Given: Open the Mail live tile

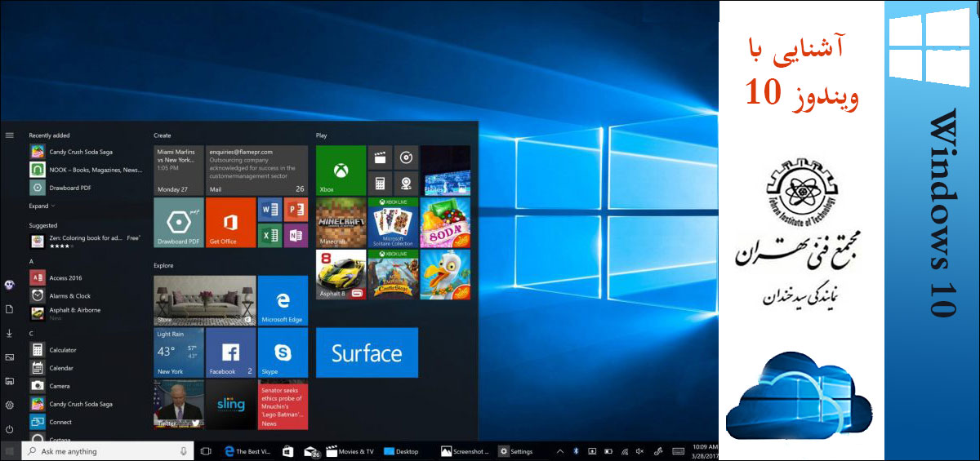Looking at the screenshot, I should pyautogui.click(x=256, y=170).
